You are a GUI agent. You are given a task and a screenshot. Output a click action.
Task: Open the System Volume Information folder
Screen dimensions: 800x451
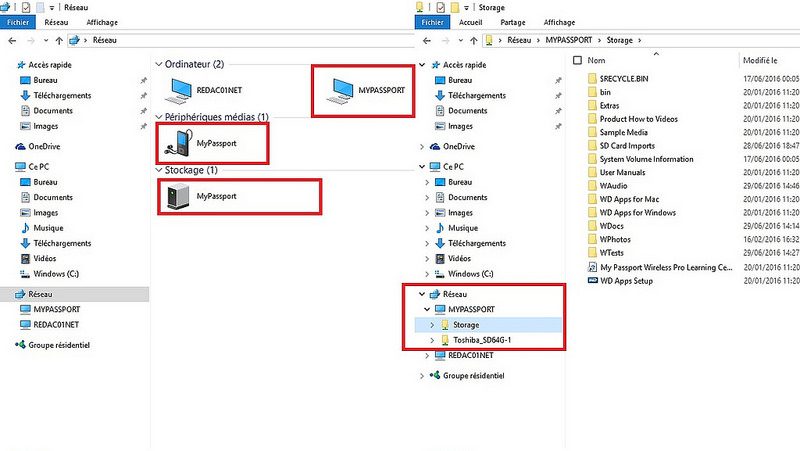pyautogui.click(x=640, y=159)
